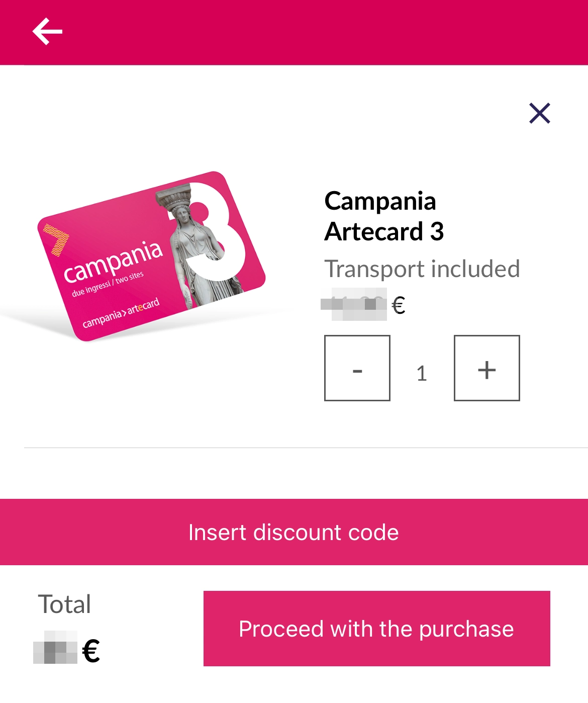Tap the quantity value 1
The image size is (588, 703).
tap(422, 373)
